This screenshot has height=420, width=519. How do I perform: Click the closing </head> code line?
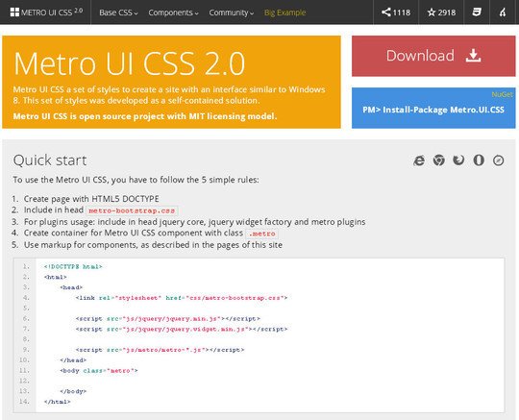click(x=73, y=360)
